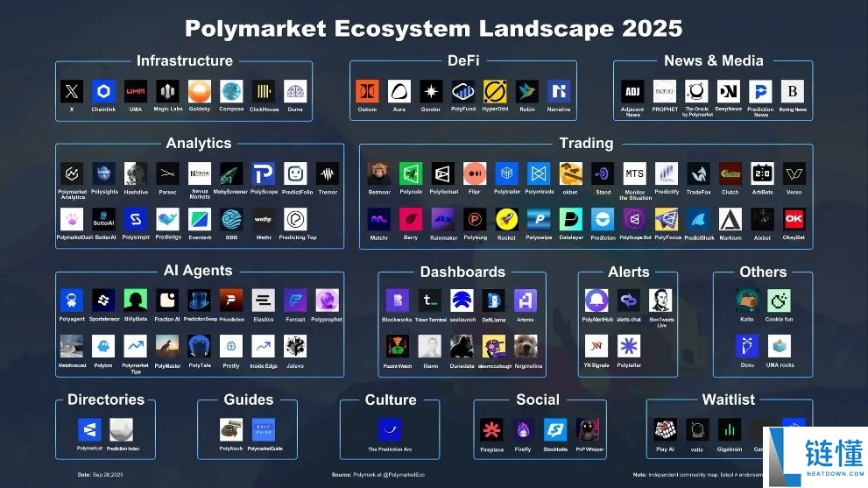The height and width of the screenshot is (488, 868).
Task: Click the Robin icon in DeFi
Action: (527, 91)
